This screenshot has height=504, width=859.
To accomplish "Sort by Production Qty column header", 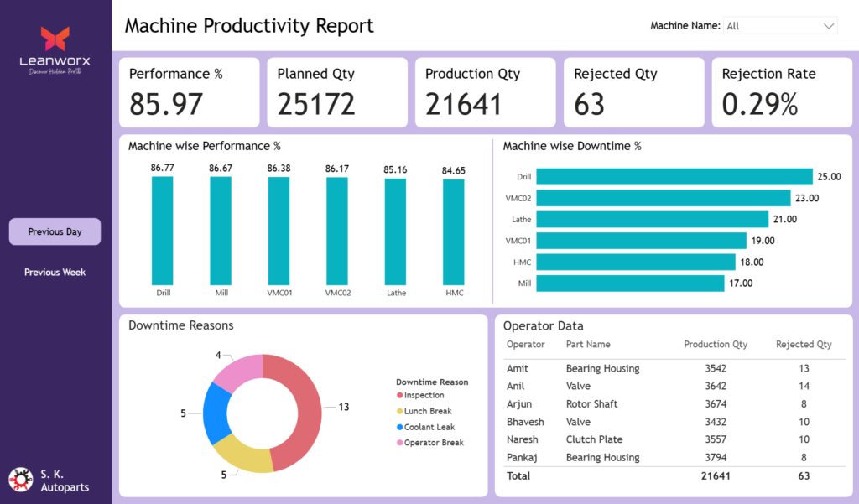I will point(715,345).
